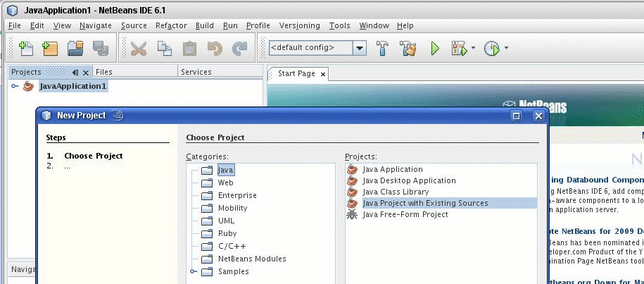Select the Java category folder

tap(226, 170)
